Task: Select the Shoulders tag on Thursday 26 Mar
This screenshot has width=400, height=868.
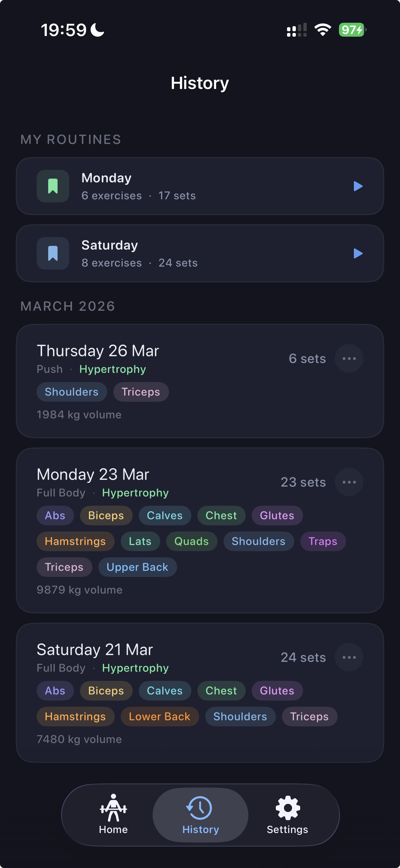Action: (72, 392)
